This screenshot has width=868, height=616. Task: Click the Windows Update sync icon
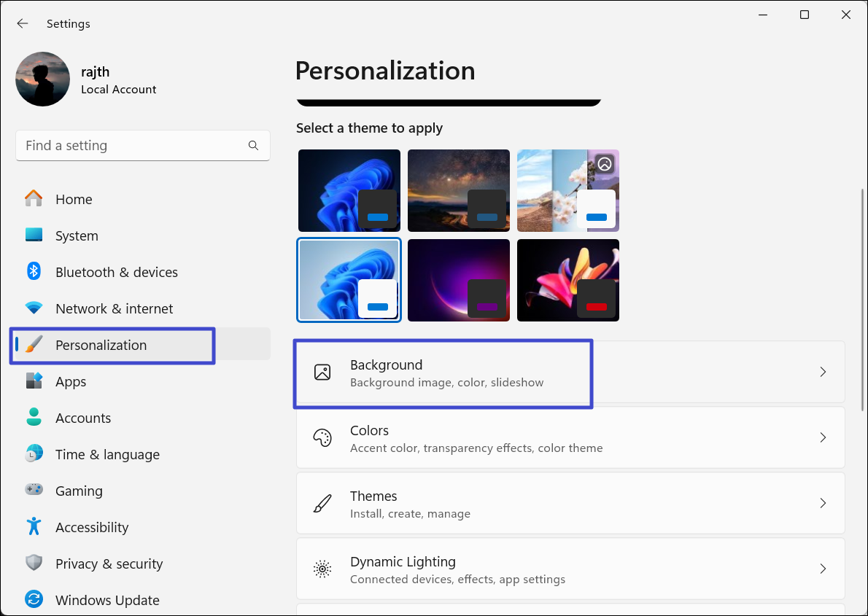pos(34,600)
